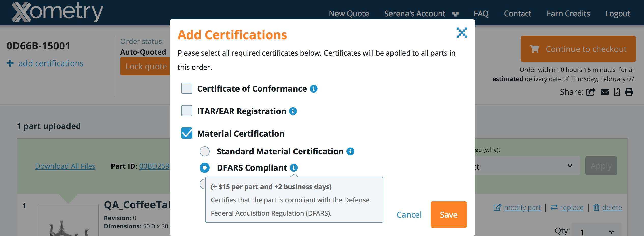Select Standard Material Certification radio button
The width and height of the screenshot is (644, 236).
click(x=205, y=151)
